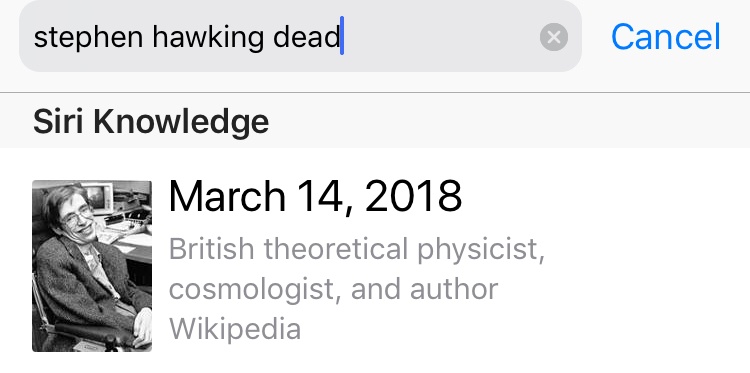Tap the "14," day number in the title
This screenshot has width=750, height=373.
point(325,197)
